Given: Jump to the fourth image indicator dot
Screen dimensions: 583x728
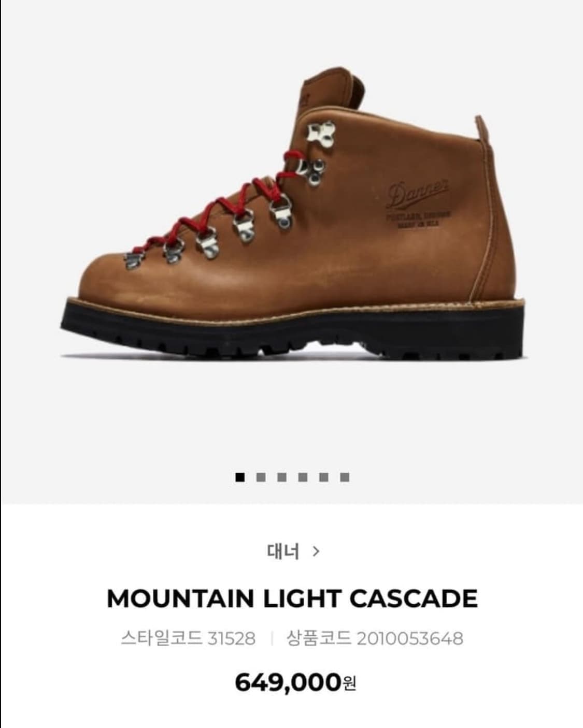Looking at the screenshot, I should [303, 477].
